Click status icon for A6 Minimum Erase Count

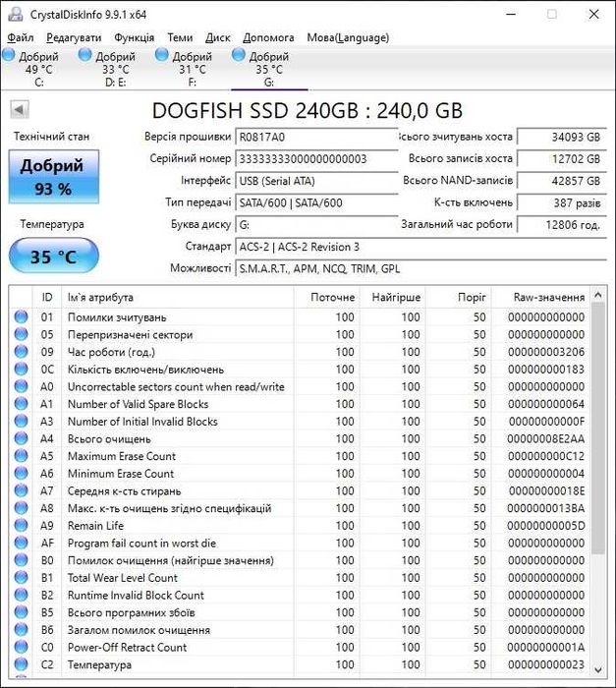point(21,473)
